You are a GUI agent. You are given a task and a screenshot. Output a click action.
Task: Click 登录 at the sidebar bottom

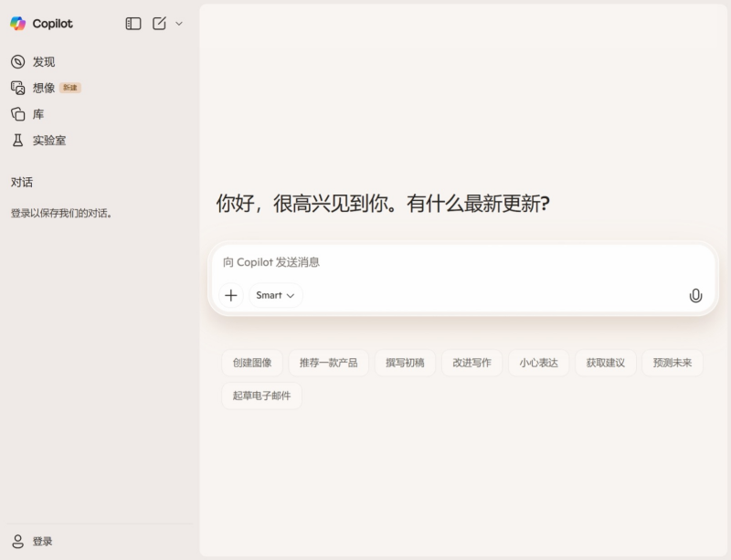pos(42,541)
